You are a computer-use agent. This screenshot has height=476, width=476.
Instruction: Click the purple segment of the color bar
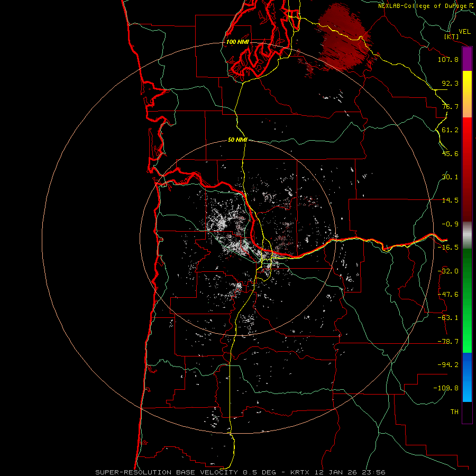(x=467, y=59)
